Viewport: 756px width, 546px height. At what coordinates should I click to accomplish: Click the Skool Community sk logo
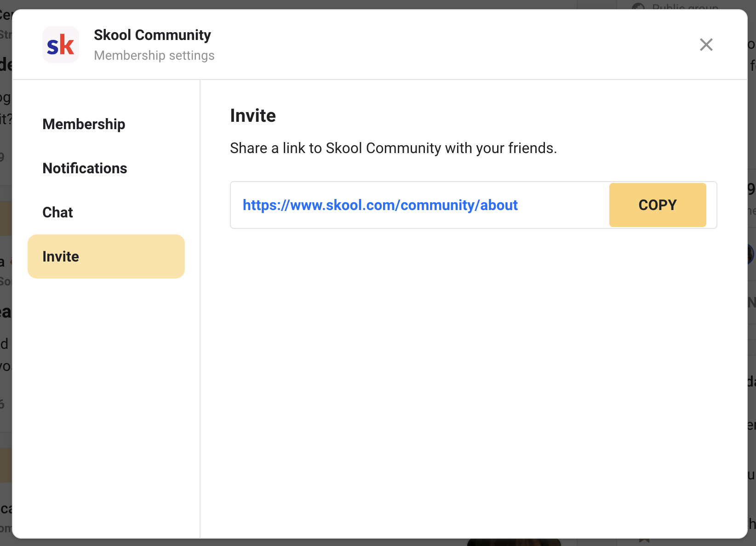click(x=61, y=45)
